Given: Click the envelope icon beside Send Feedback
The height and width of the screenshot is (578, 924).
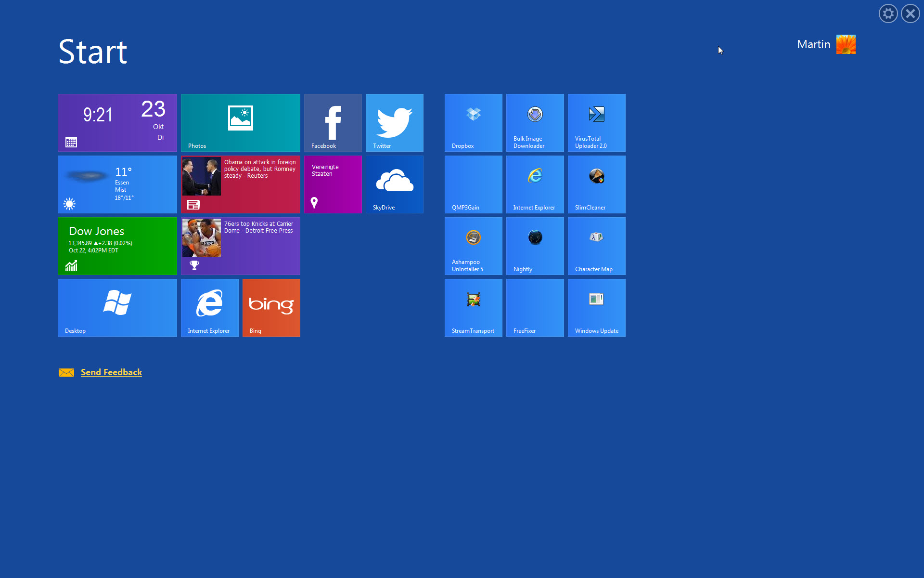Looking at the screenshot, I should pyautogui.click(x=66, y=372).
